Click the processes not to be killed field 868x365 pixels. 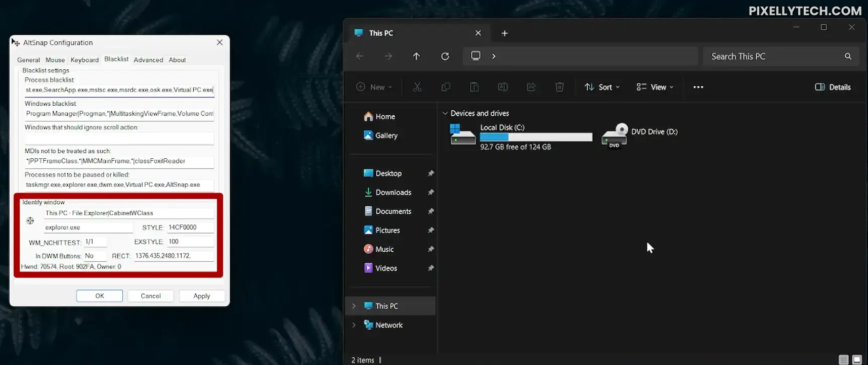(x=119, y=185)
